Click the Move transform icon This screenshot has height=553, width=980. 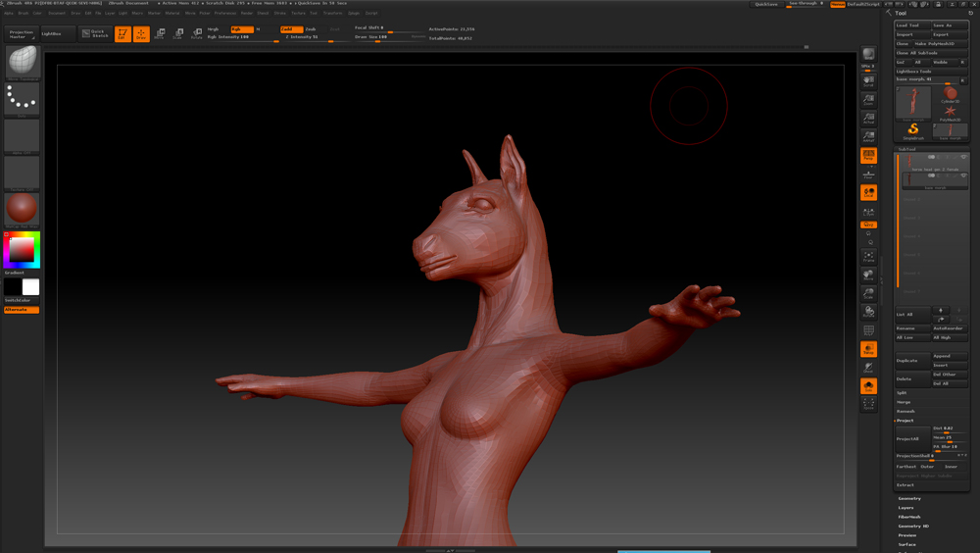(160, 34)
